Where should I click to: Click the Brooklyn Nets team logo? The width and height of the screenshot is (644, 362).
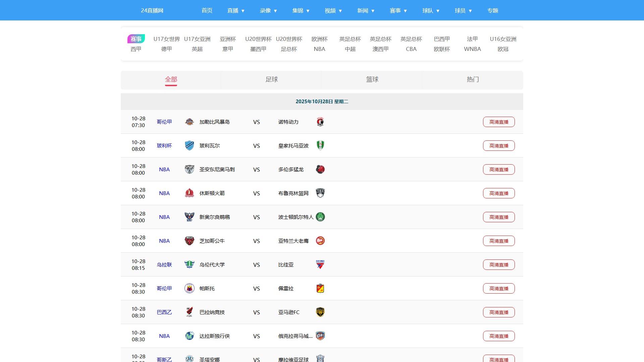pyautogui.click(x=320, y=193)
